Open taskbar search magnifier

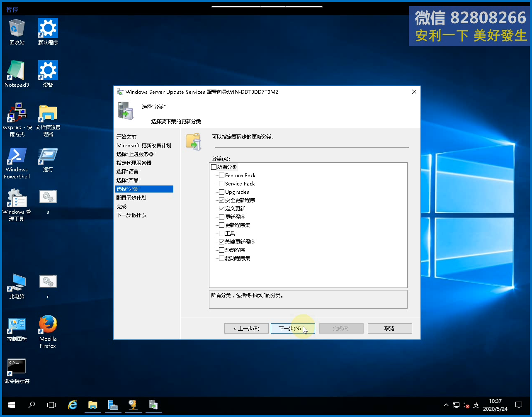point(32,405)
